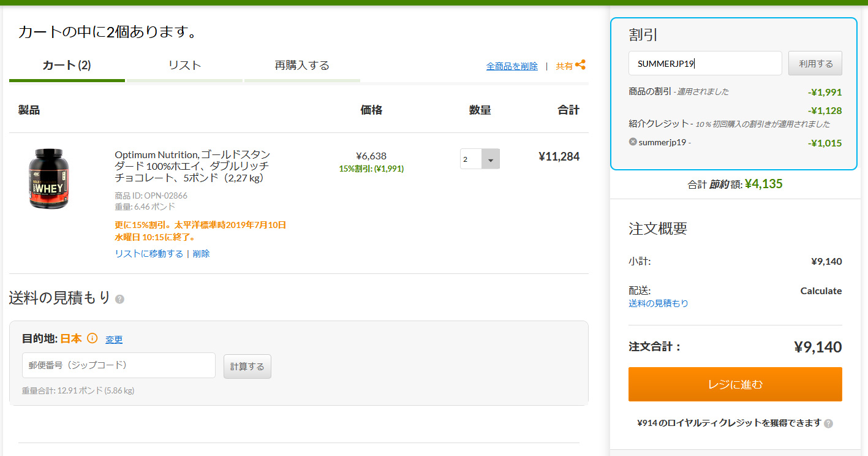868x456 pixels.
Task: Click 変更 to change destination country
Action: click(114, 340)
